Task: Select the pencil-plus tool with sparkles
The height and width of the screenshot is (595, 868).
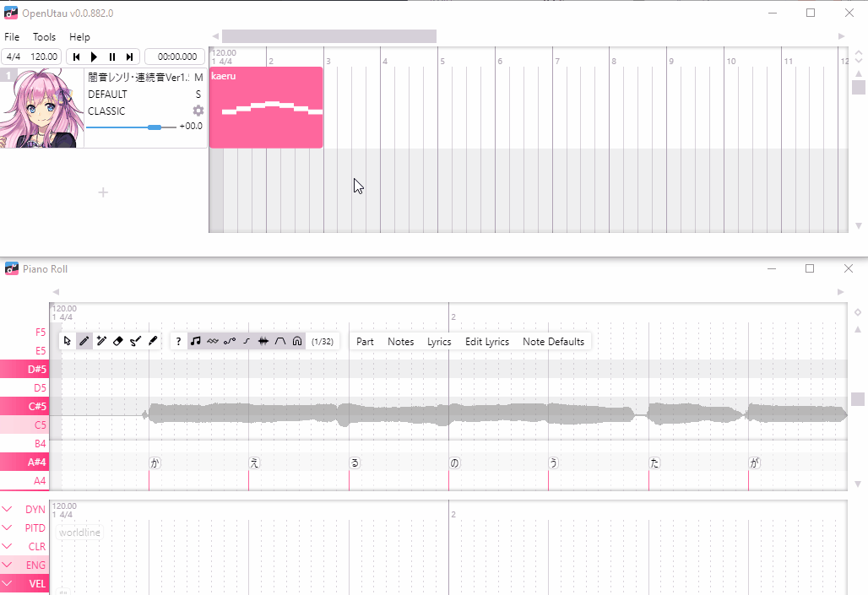Action: (x=101, y=341)
